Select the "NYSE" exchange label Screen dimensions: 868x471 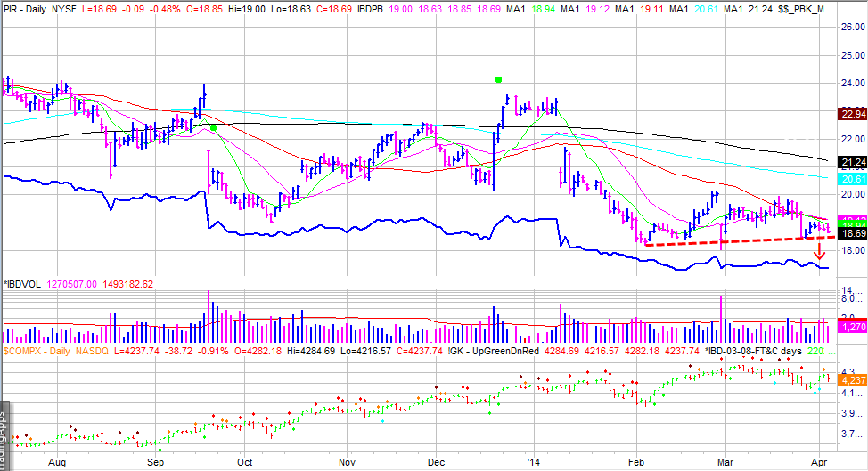tap(64, 10)
